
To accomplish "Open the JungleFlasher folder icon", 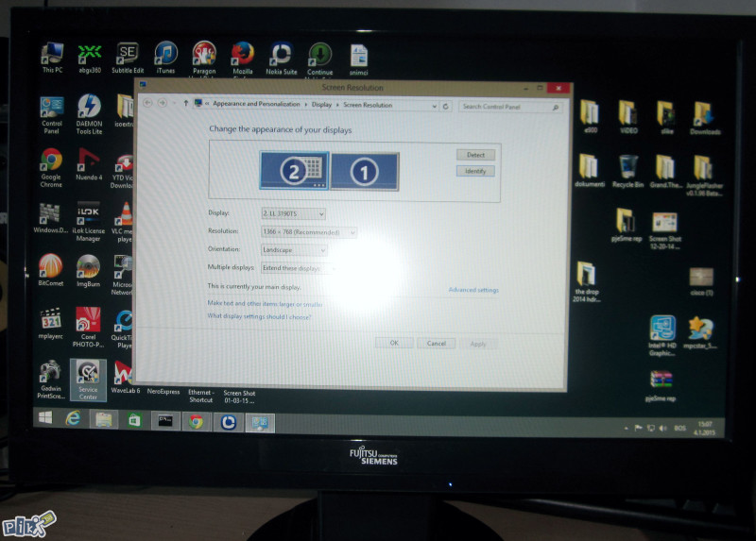I will 704,176.
